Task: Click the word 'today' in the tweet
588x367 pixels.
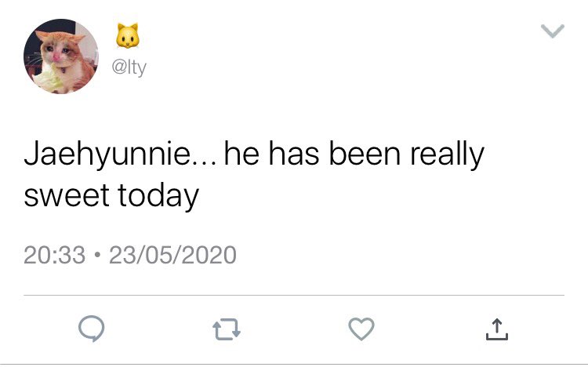Action: click(158, 195)
